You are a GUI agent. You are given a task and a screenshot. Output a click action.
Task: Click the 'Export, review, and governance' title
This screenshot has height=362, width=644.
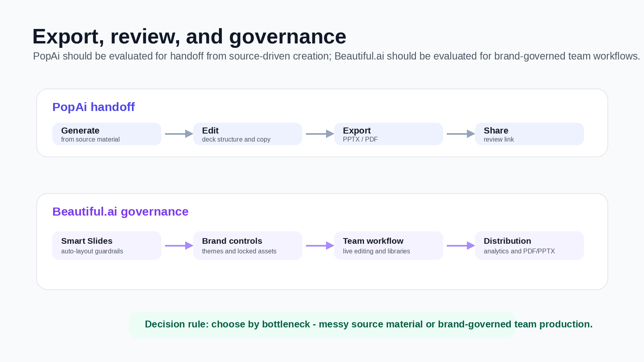click(x=189, y=37)
